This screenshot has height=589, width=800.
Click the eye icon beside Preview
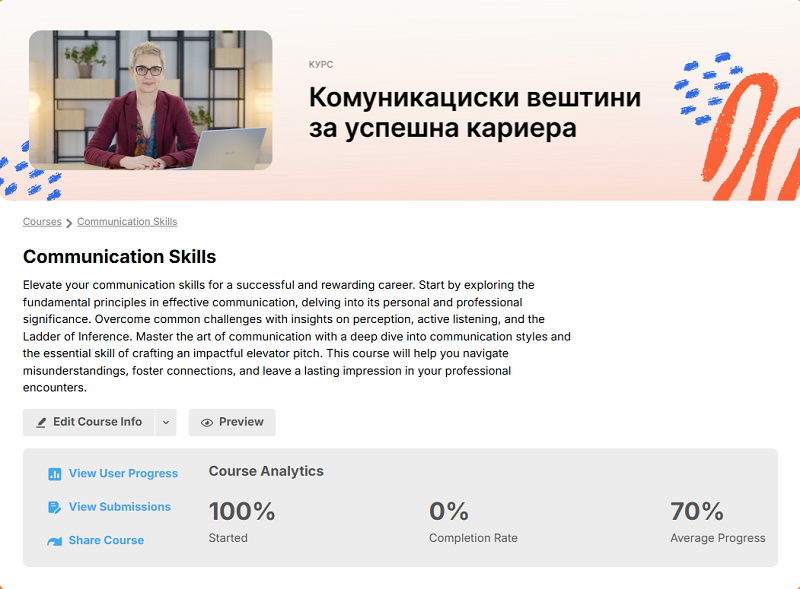pyautogui.click(x=207, y=422)
